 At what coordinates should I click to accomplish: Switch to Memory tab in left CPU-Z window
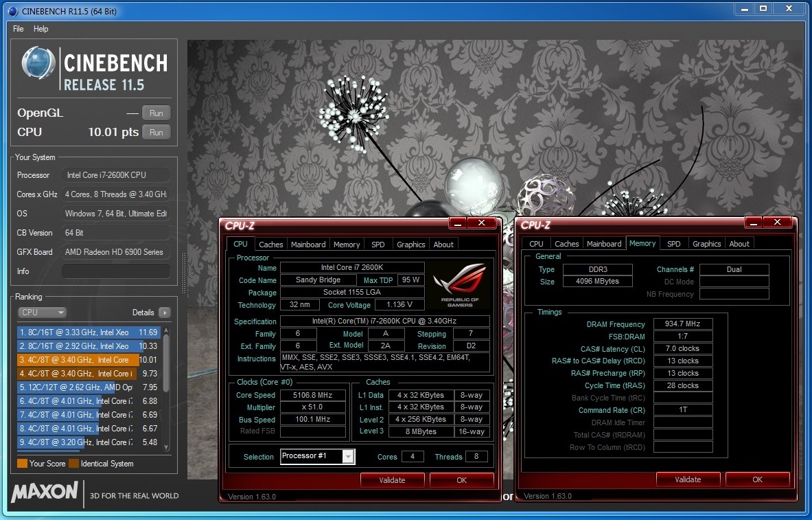pyautogui.click(x=347, y=244)
